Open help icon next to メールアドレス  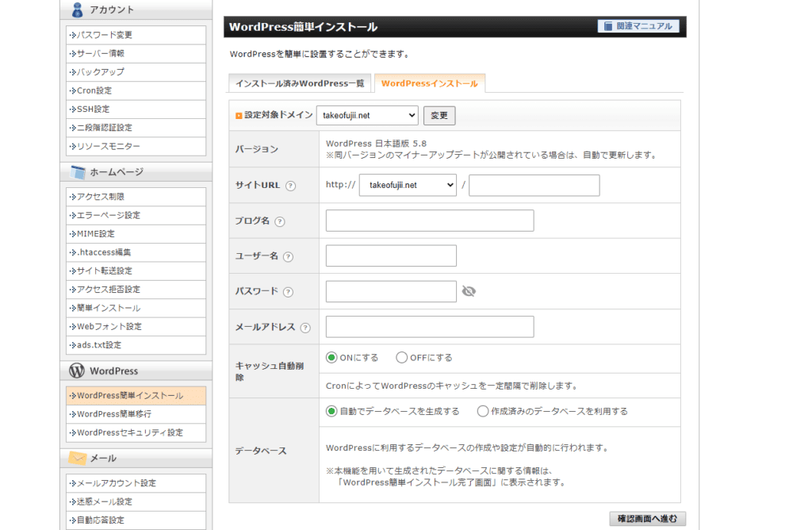(x=305, y=328)
